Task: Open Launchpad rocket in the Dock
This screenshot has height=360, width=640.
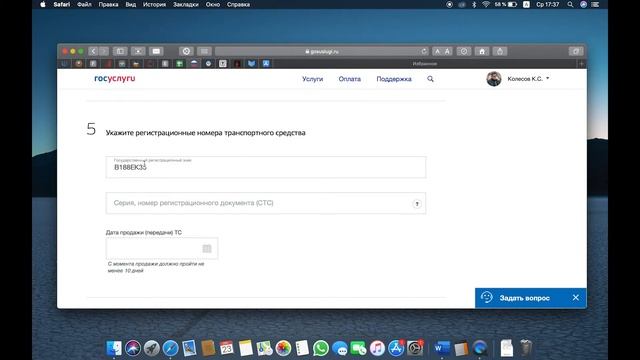Action: (151, 348)
